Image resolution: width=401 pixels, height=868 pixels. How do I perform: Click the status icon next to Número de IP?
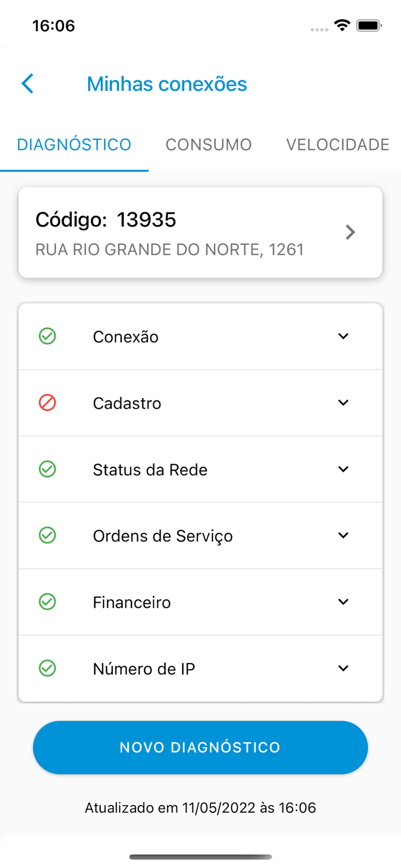click(x=47, y=668)
